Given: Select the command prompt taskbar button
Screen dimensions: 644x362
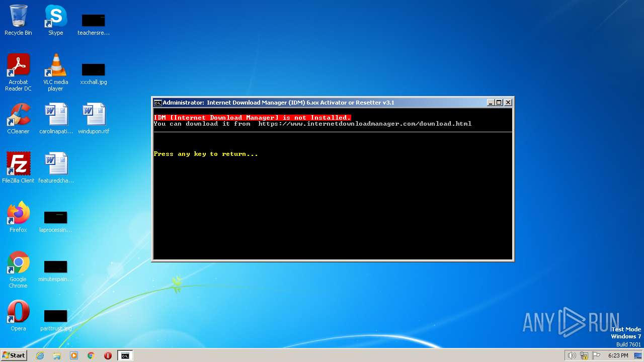Looking at the screenshot, I should (125, 355).
